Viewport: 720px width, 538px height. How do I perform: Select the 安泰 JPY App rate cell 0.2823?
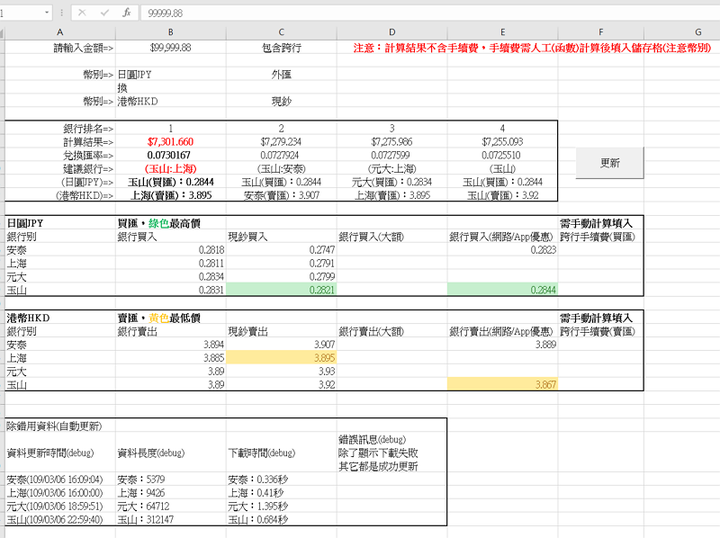(502, 250)
